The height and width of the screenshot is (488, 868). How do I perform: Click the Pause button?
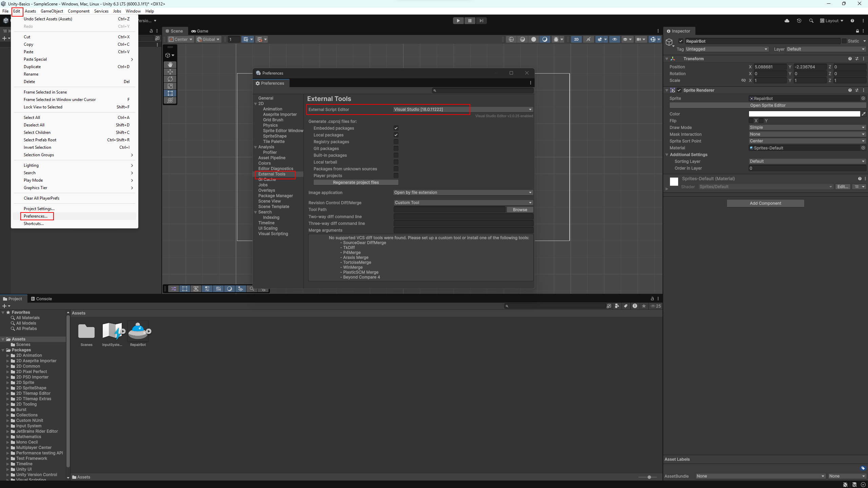(x=470, y=21)
